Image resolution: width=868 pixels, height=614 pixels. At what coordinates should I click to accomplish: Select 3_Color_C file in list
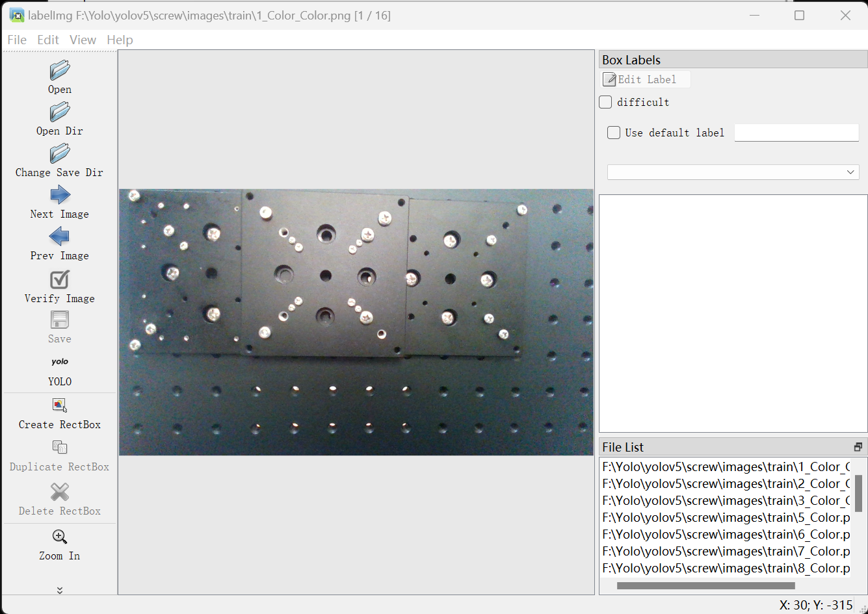726,500
